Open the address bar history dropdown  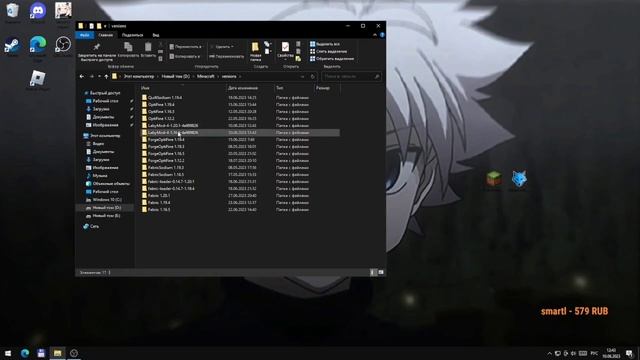tap(302, 76)
